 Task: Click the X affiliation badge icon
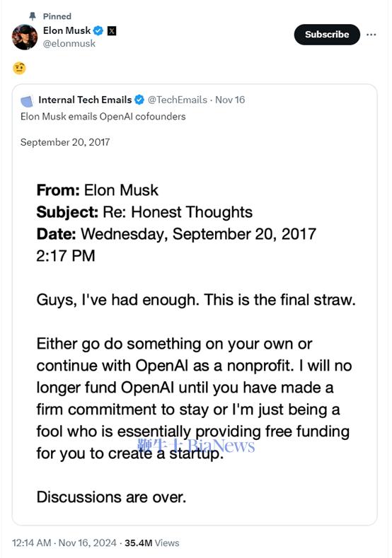112,31
